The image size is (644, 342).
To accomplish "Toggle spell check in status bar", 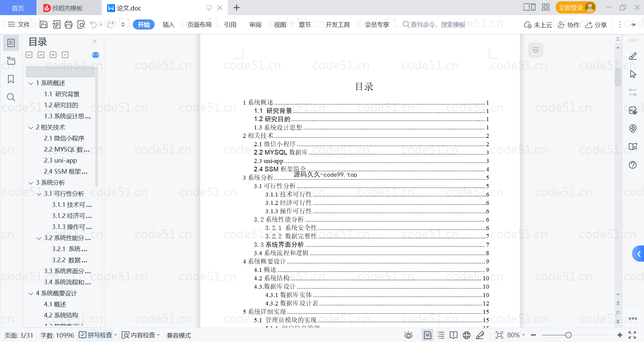I will tap(96, 335).
